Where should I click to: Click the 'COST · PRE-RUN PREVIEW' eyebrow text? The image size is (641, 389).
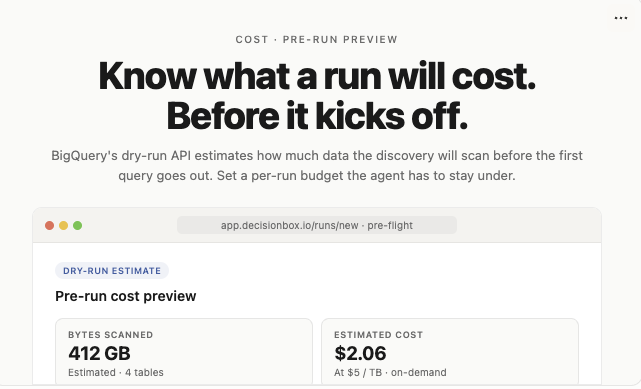(x=316, y=40)
